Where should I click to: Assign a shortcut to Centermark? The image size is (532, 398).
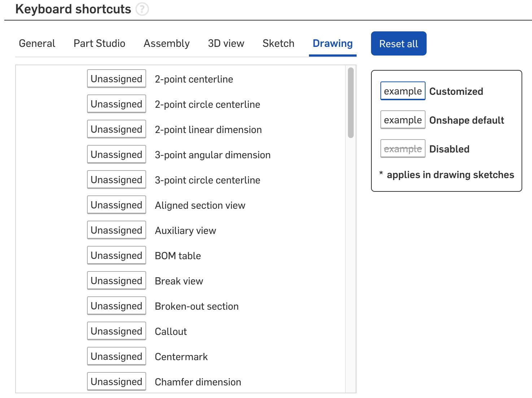coord(116,357)
